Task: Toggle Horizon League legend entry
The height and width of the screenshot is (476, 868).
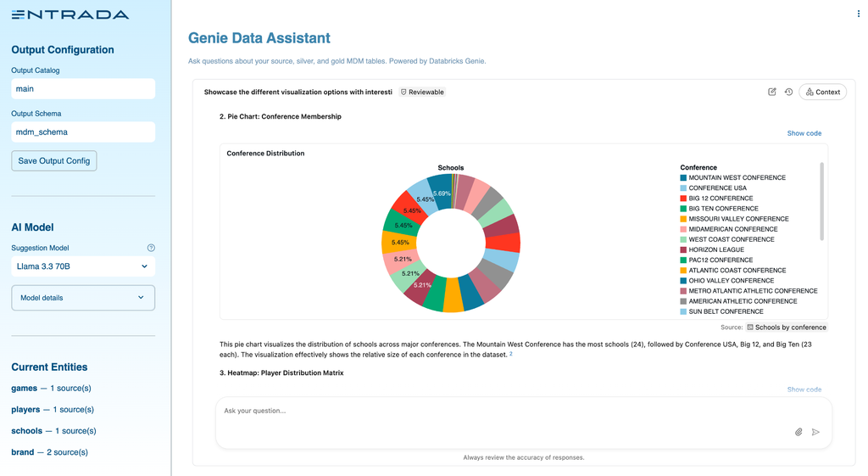Action: 712,250
